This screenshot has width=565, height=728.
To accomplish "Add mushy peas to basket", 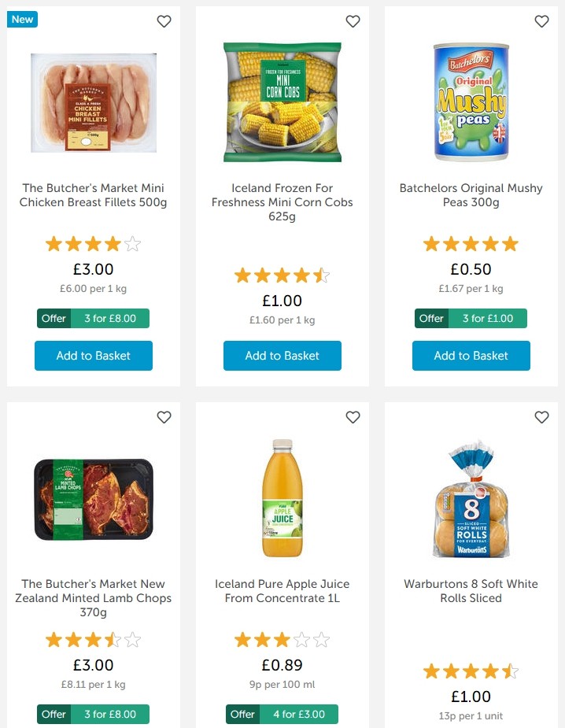I will (x=471, y=356).
